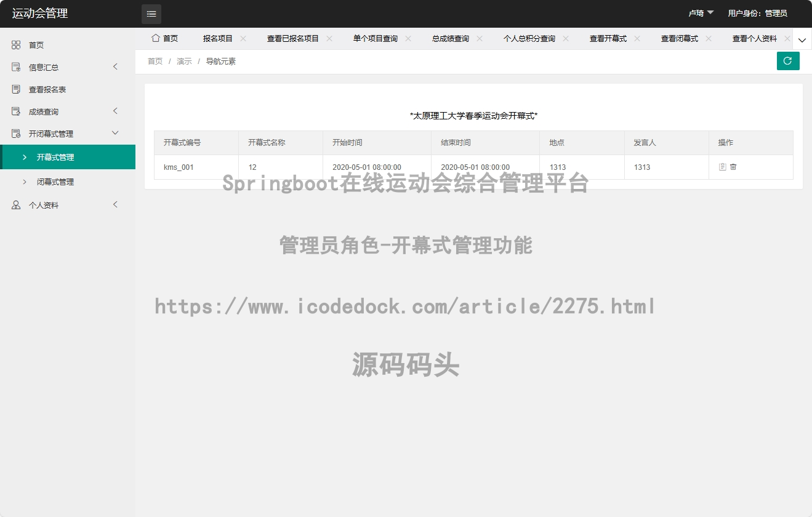The image size is (812, 517).
Task: Close the 查看开幕式 tab
Action: pyautogui.click(x=637, y=38)
